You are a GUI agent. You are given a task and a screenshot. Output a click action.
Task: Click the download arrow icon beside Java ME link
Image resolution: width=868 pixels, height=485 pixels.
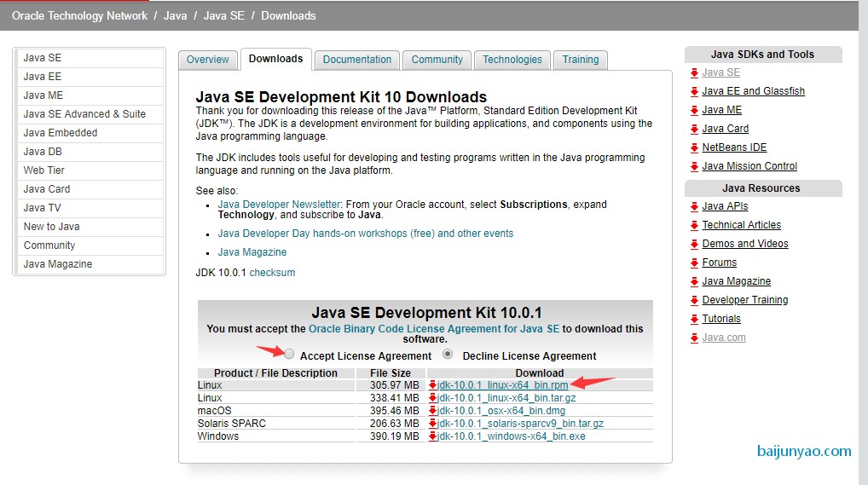click(x=694, y=110)
